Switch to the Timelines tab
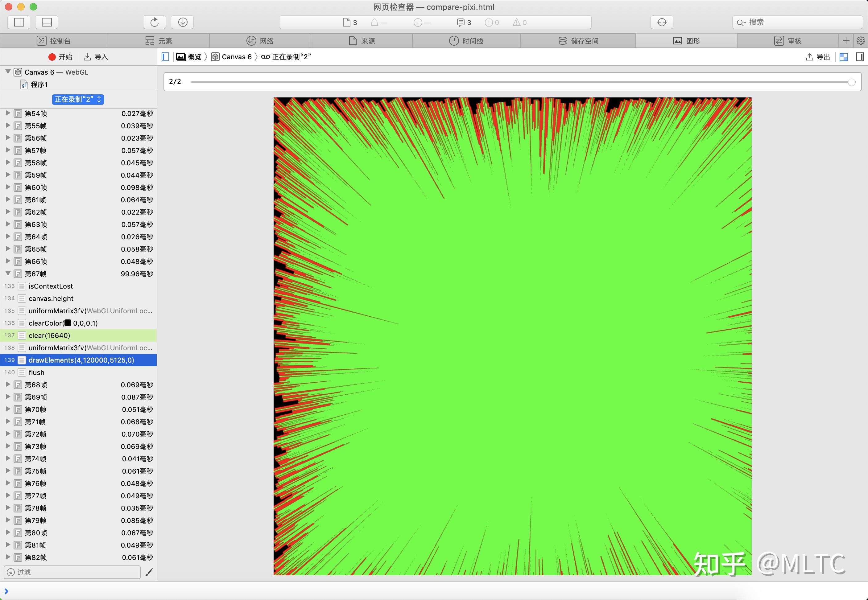The image size is (868, 600). (x=466, y=41)
